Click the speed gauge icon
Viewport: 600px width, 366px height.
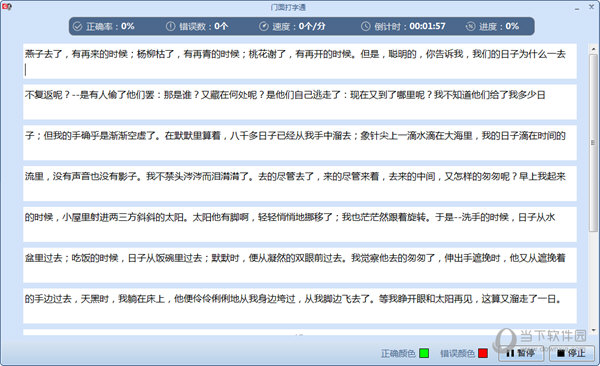(x=264, y=26)
